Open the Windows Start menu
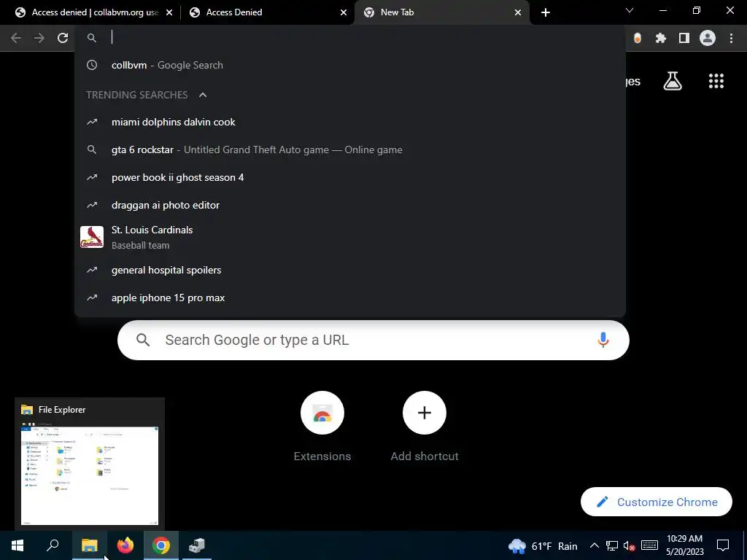 pyautogui.click(x=18, y=545)
